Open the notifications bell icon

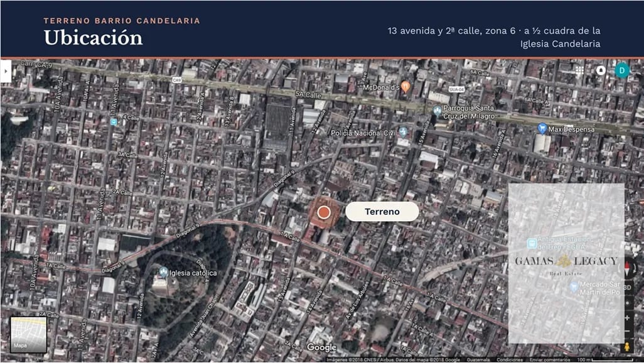click(601, 70)
